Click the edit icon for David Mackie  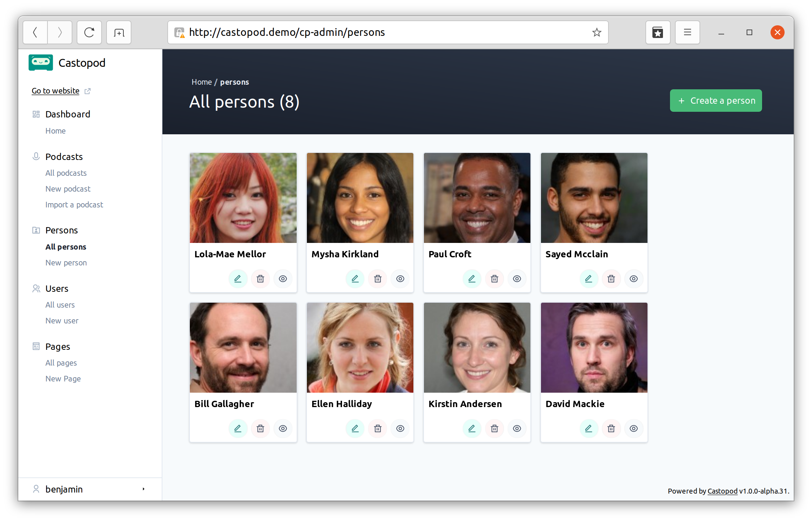(x=588, y=428)
